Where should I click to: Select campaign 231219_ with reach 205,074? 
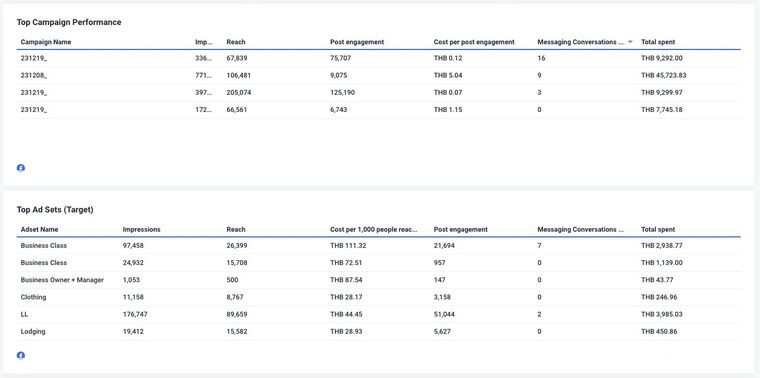click(x=34, y=93)
